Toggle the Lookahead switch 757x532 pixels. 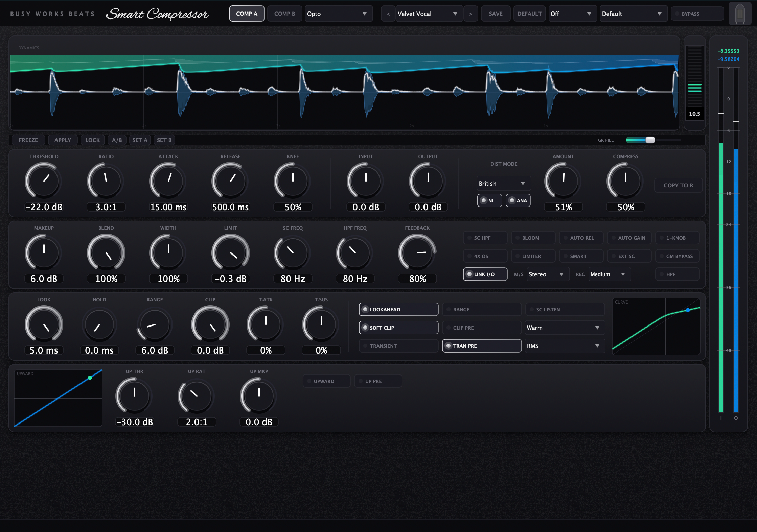[398, 309]
